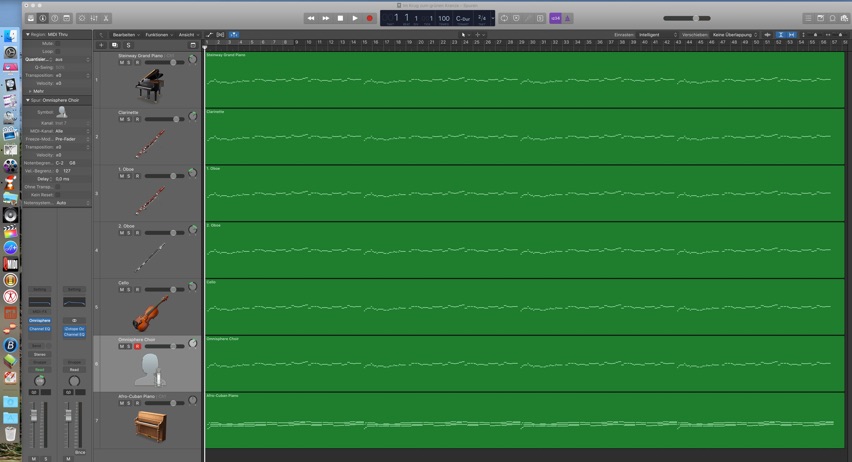852x462 pixels.
Task: Click the tempo value 100
Action: pyautogui.click(x=444, y=18)
